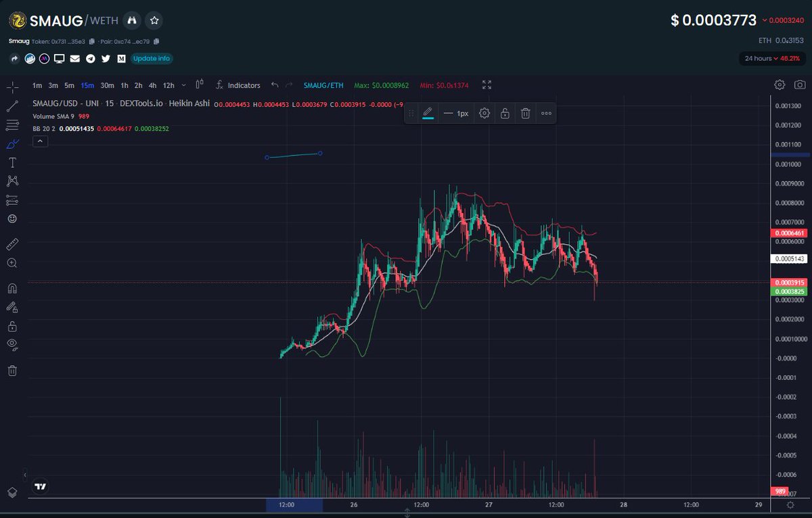Viewport: 812px width, 518px height.
Task: Select the Fibonacci retracement tool
Action: coord(12,125)
